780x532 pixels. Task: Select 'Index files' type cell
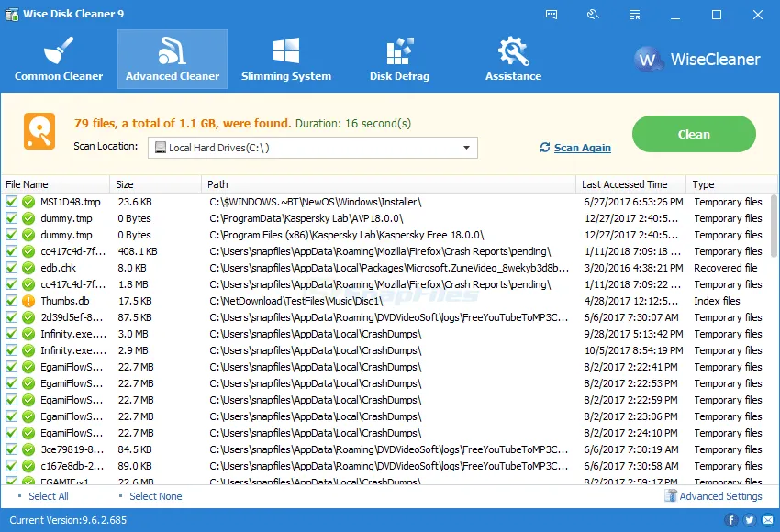717,301
